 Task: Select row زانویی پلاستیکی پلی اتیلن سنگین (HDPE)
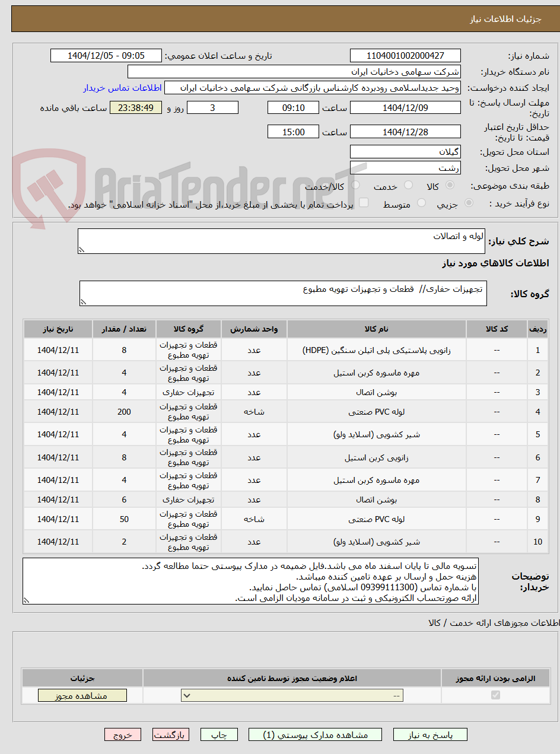tap(286, 350)
